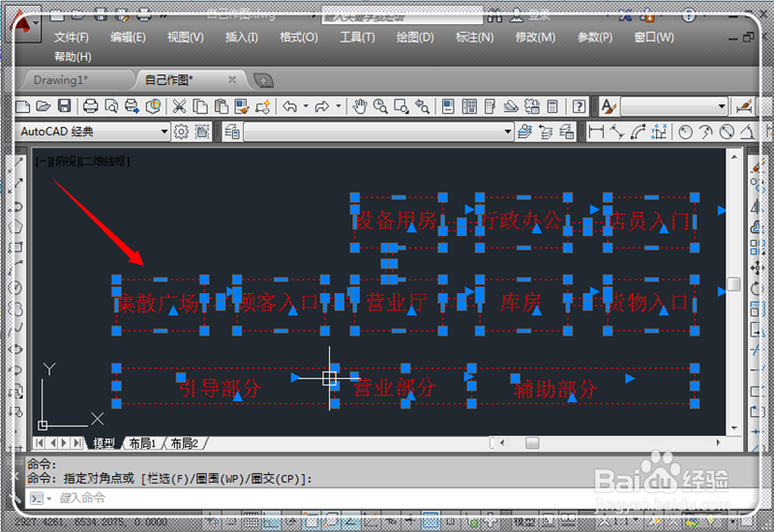This screenshot has height=532, width=774.
Task: Click the Zoom Window icon
Action: 401,106
